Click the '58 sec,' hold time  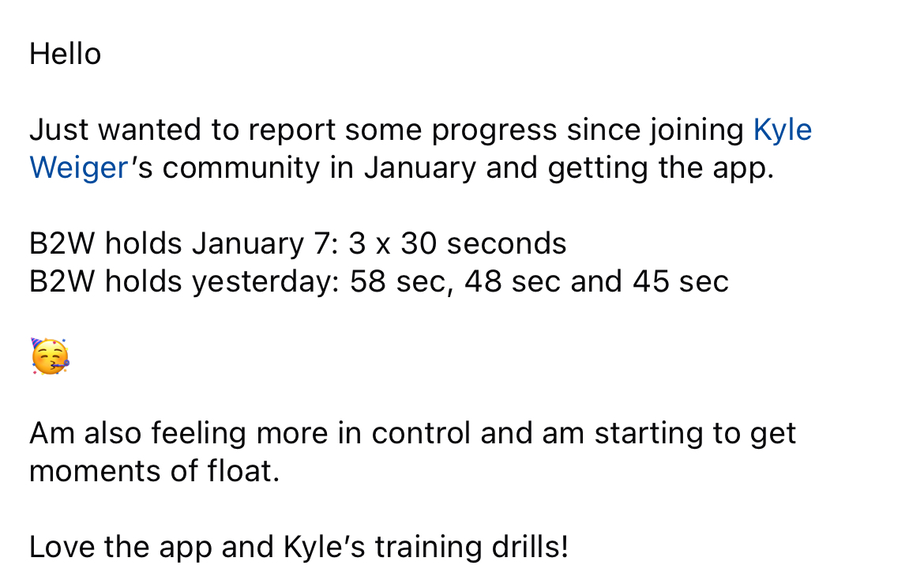coord(402,282)
